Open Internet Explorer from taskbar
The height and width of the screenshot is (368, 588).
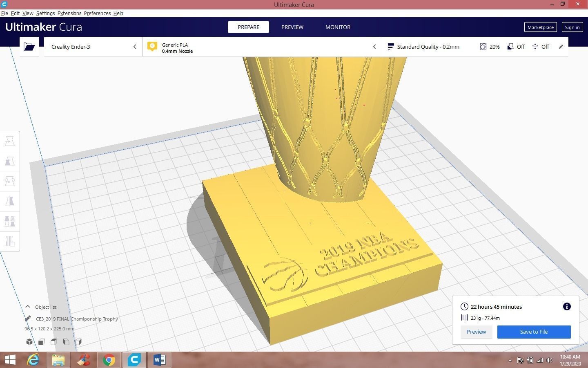coord(33,360)
